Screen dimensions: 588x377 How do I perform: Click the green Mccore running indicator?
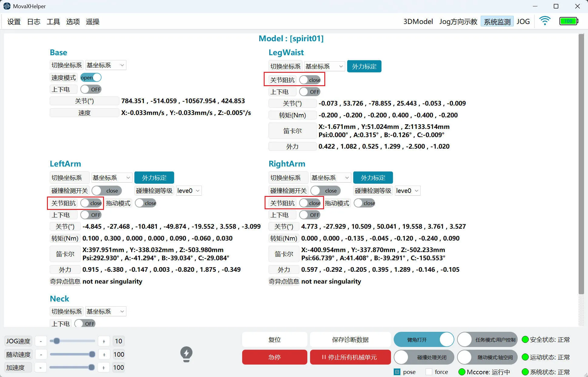[x=462, y=372]
